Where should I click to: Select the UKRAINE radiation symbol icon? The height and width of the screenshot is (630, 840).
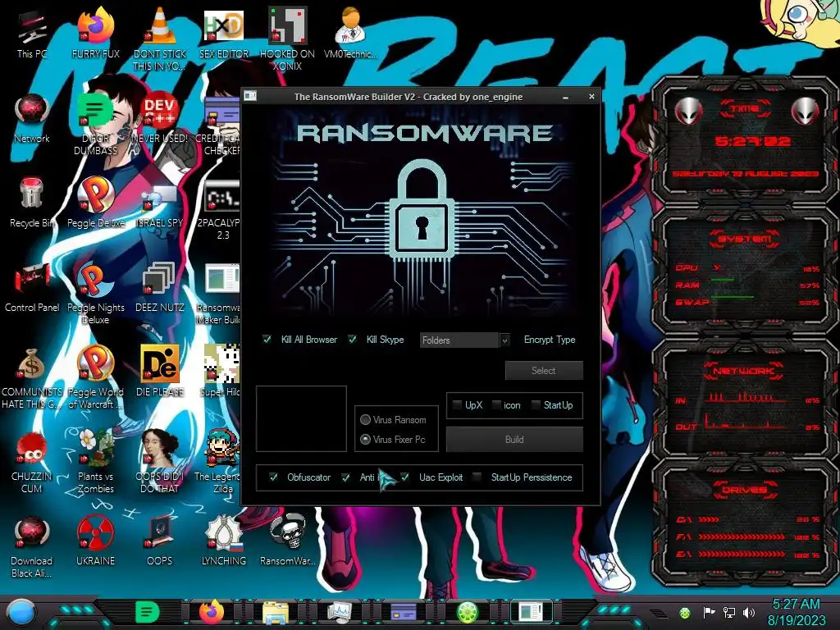95,541
